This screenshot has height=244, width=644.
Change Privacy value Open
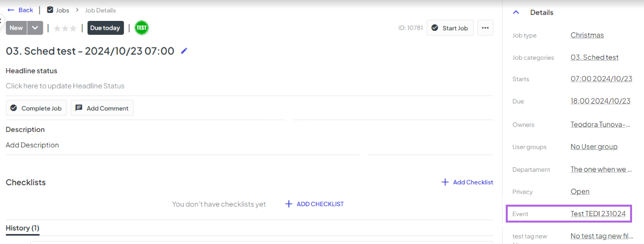coord(580,192)
